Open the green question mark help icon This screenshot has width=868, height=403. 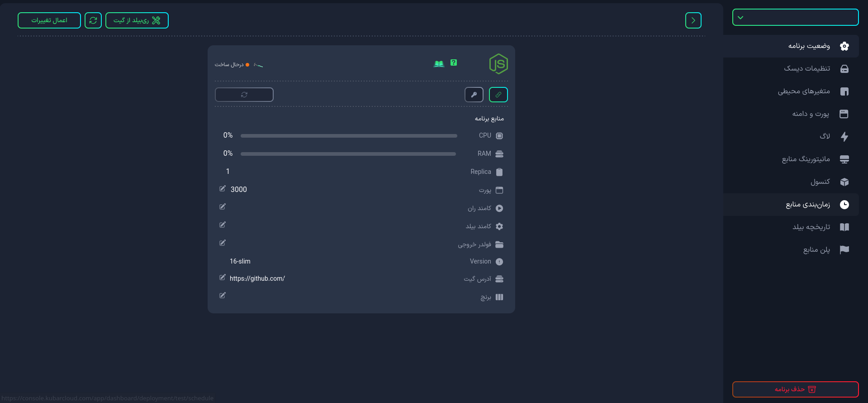(x=454, y=63)
